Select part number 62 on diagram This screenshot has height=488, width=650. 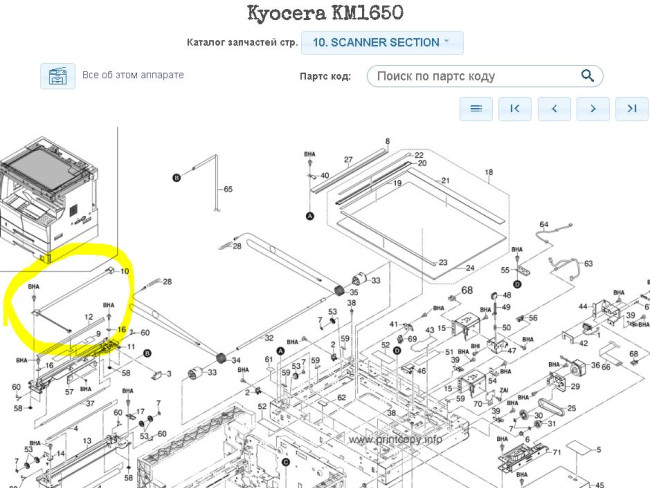(341, 398)
